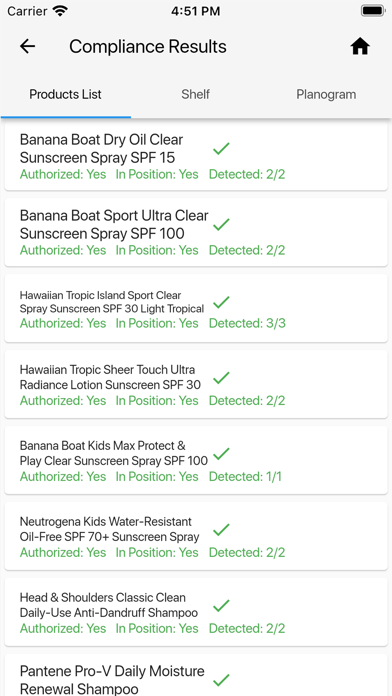Switch to the Shelf tab
Screen dimensions: 392x696
pos(195,95)
